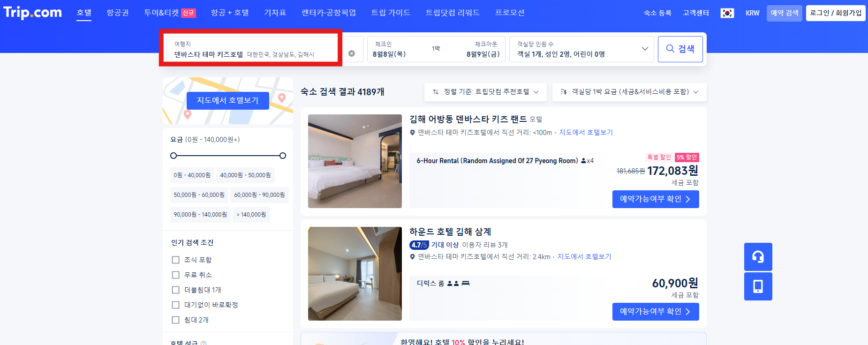The height and width of the screenshot is (345, 868).
Task: Click the Trip.com logo
Action: pos(32,12)
